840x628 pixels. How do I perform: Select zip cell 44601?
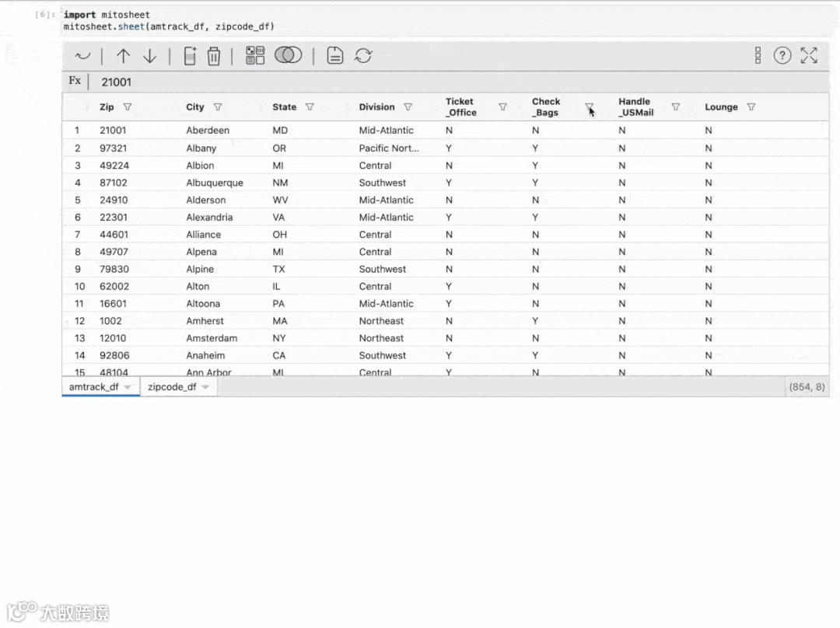(114, 235)
